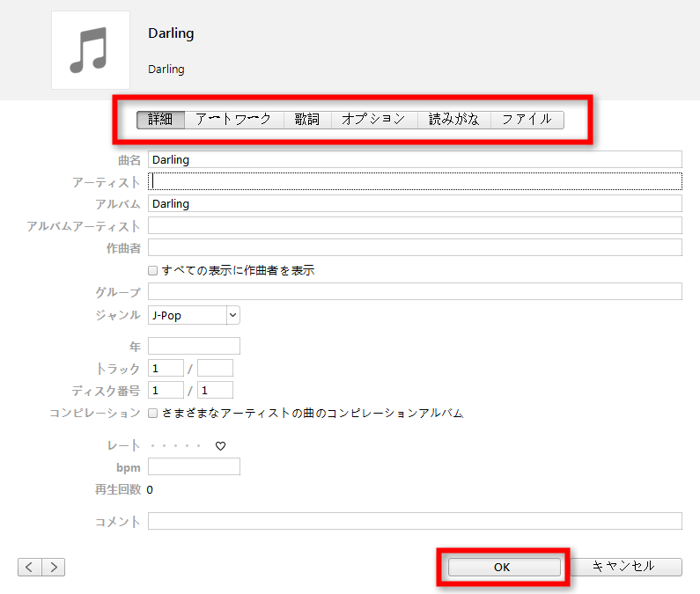Click the キャンセル button
The width and height of the screenshot is (700, 594).
point(624,568)
